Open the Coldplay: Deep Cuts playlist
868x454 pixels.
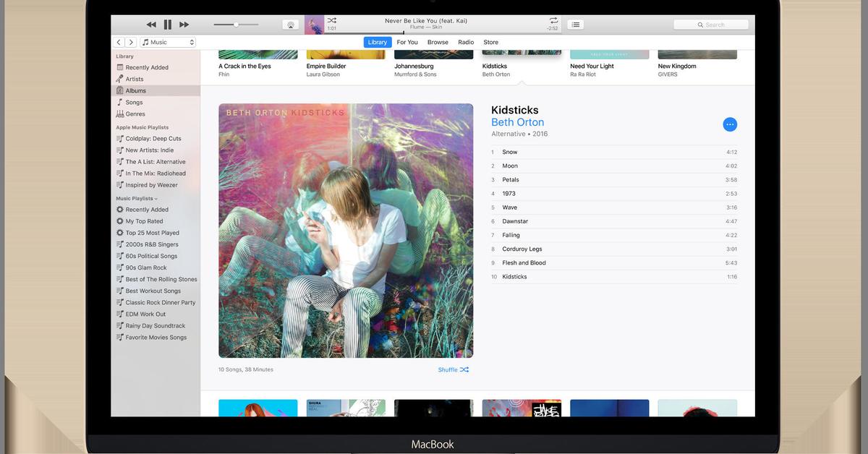pos(156,139)
